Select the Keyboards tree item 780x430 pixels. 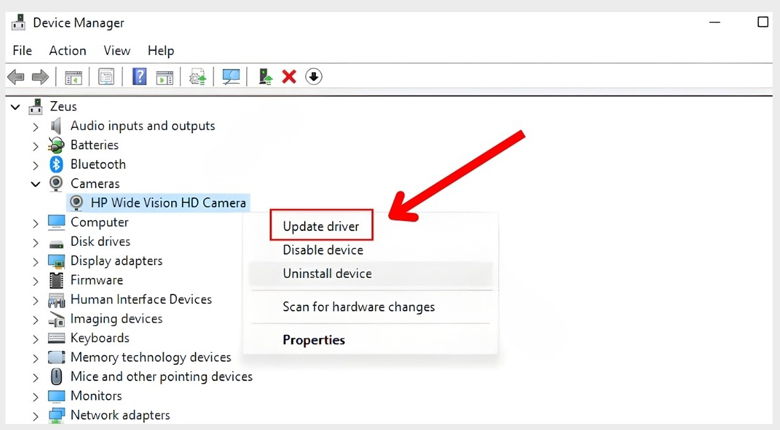(x=100, y=338)
